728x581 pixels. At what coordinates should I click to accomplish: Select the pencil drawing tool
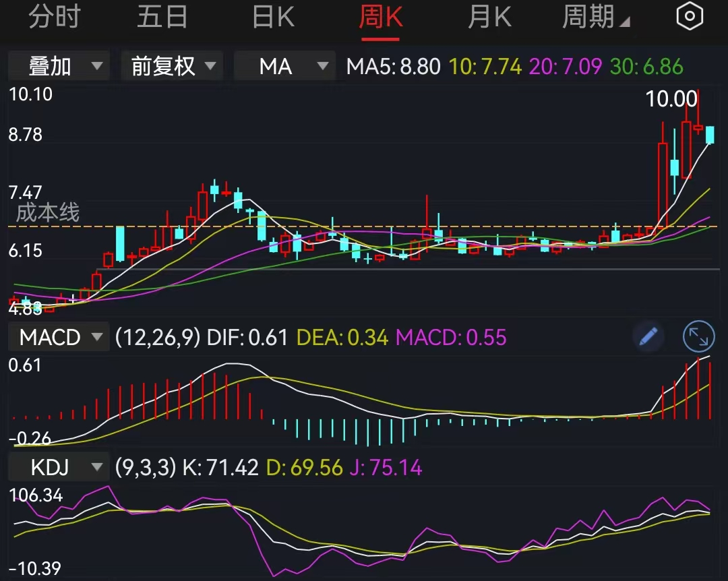[648, 337]
